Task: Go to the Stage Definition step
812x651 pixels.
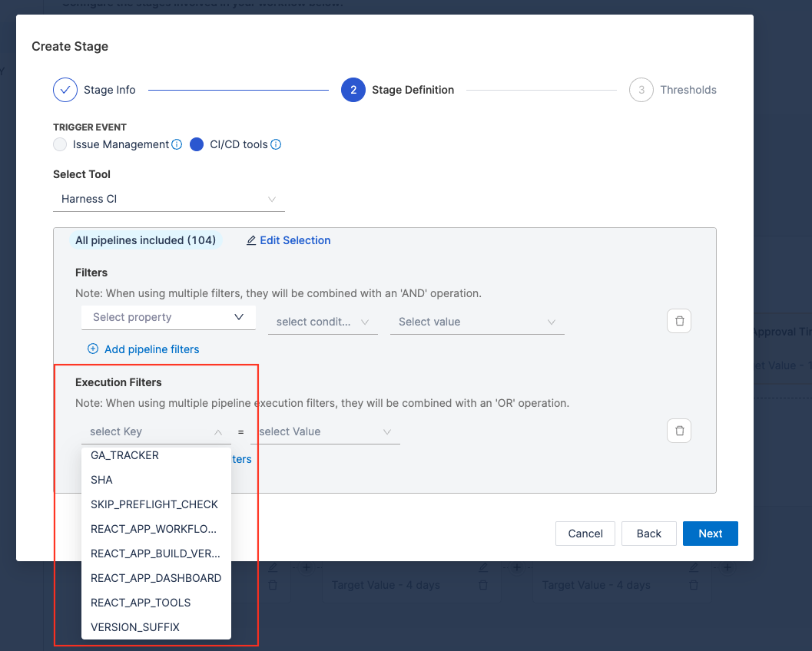Action: coord(353,90)
